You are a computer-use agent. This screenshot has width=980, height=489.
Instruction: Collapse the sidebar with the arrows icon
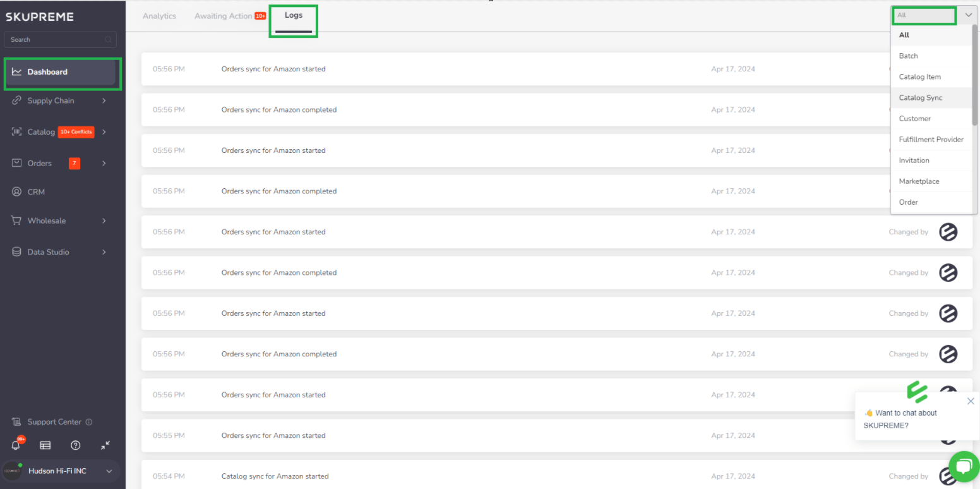(105, 445)
